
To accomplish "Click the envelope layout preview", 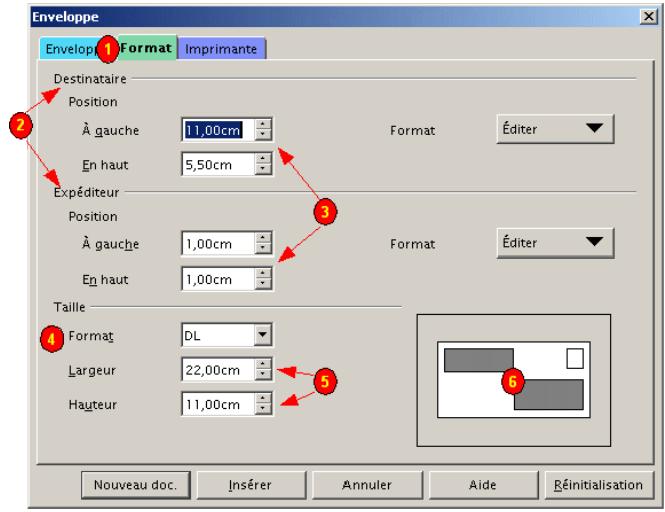I will [514, 380].
